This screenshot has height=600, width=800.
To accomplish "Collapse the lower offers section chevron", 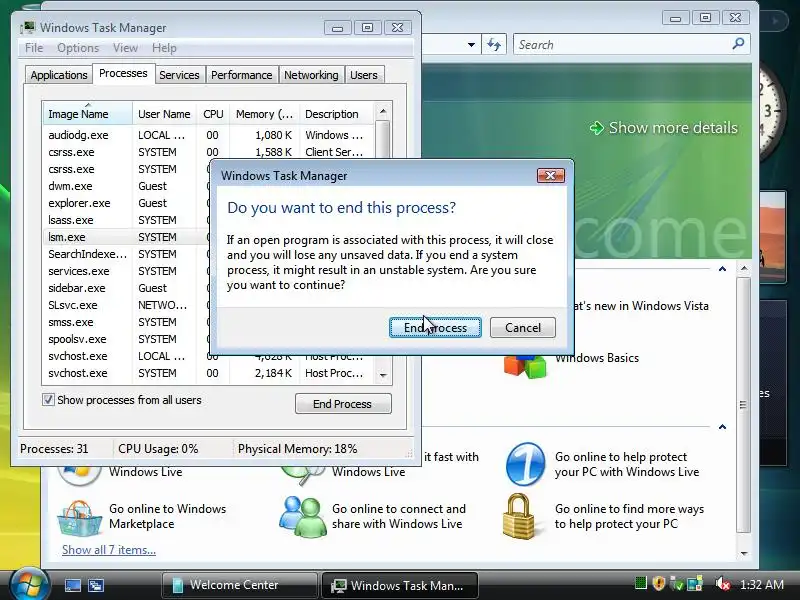I will tap(722, 427).
